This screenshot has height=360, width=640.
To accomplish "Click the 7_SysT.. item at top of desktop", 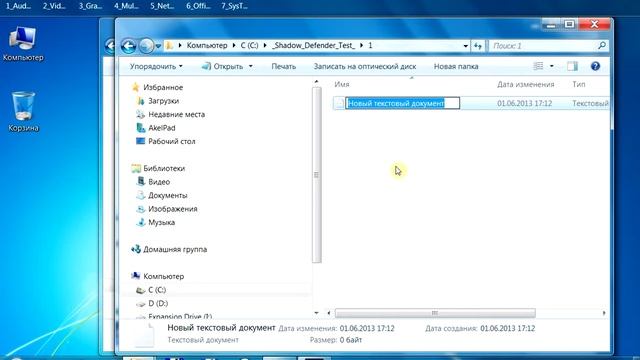I will point(234,6).
